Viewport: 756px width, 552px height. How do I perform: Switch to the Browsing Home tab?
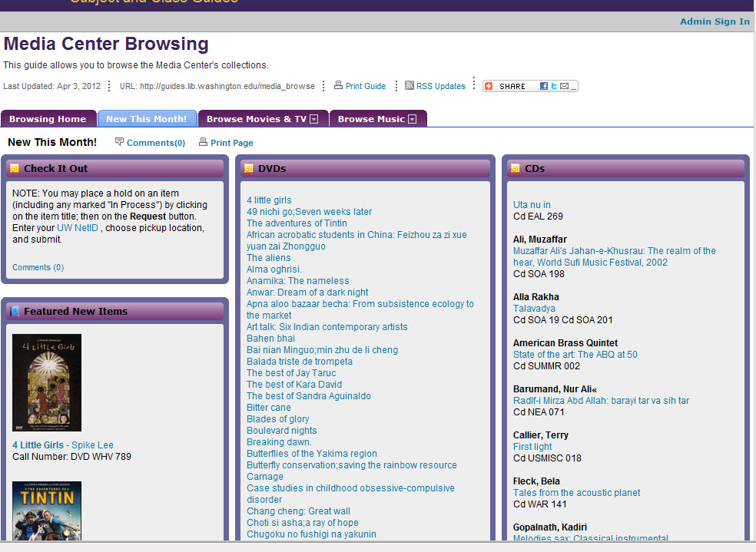tap(48, 119)
